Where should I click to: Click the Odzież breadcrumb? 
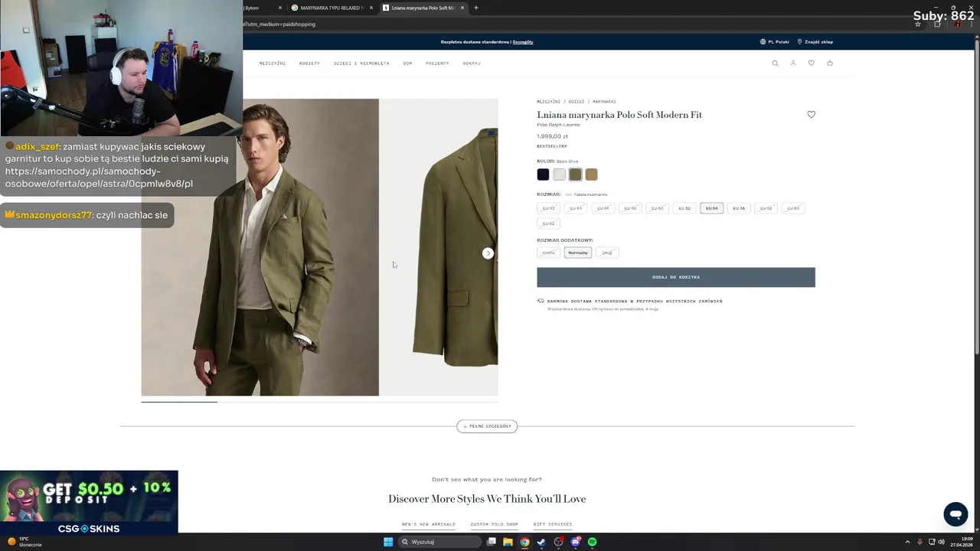[x=576, y=102]
